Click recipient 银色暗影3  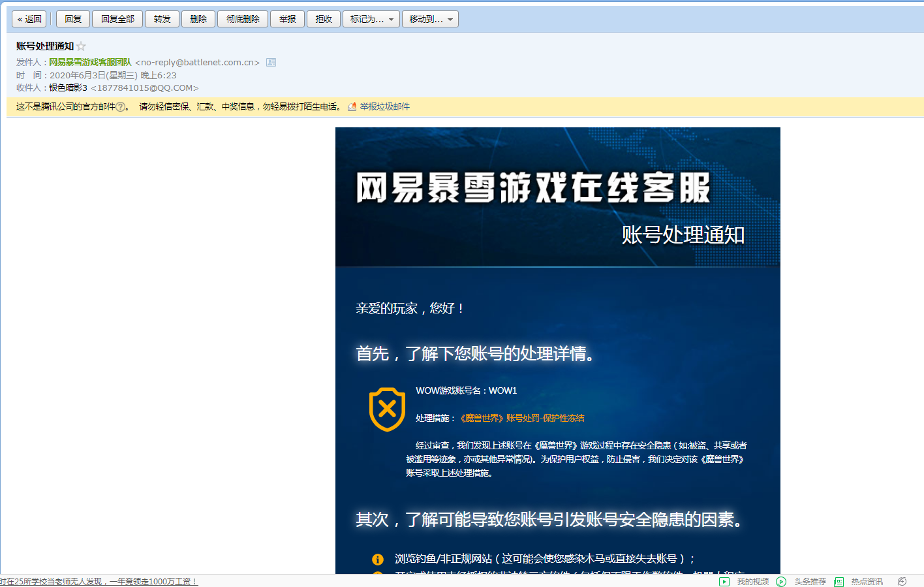68,88
